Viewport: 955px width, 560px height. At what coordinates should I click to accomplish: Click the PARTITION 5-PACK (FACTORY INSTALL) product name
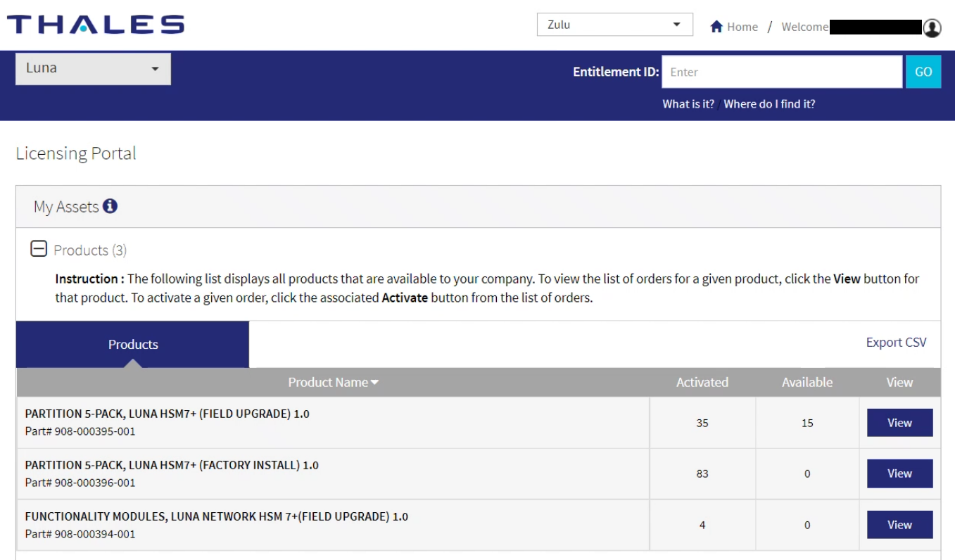tap(172, 465)
